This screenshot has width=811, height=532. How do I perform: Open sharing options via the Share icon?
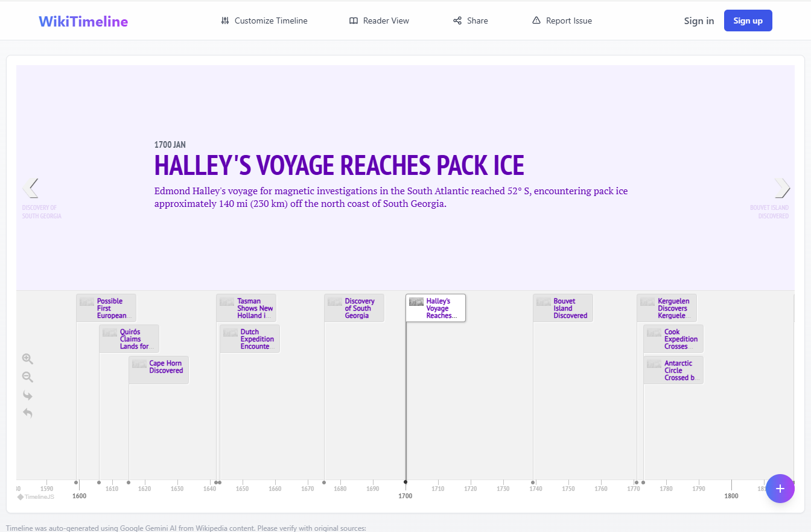(x=457, y=20)
